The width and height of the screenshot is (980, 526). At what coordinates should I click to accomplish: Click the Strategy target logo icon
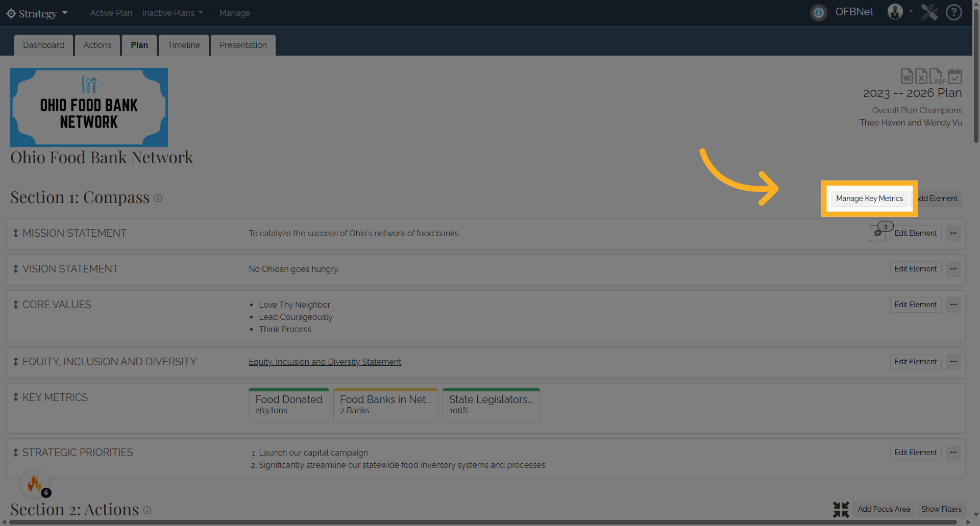point(11,13)
